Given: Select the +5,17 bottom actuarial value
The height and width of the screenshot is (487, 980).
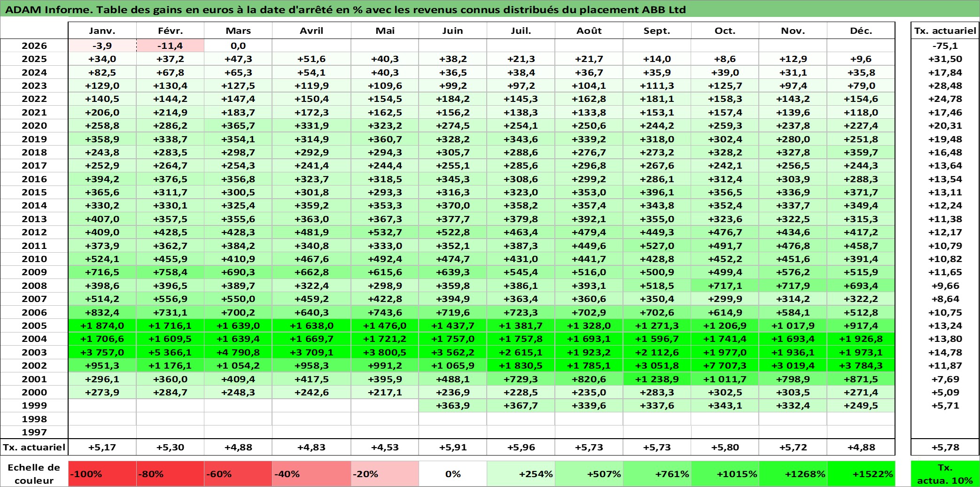Looking at the screenshot, I should 102,447.
